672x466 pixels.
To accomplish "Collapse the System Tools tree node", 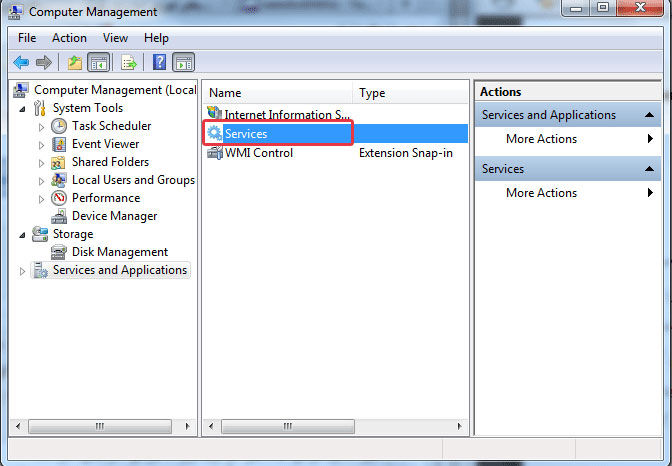I will click(22, 109).
